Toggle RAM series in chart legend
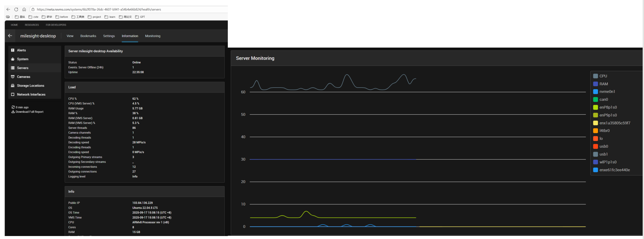 tap(595, 84)
